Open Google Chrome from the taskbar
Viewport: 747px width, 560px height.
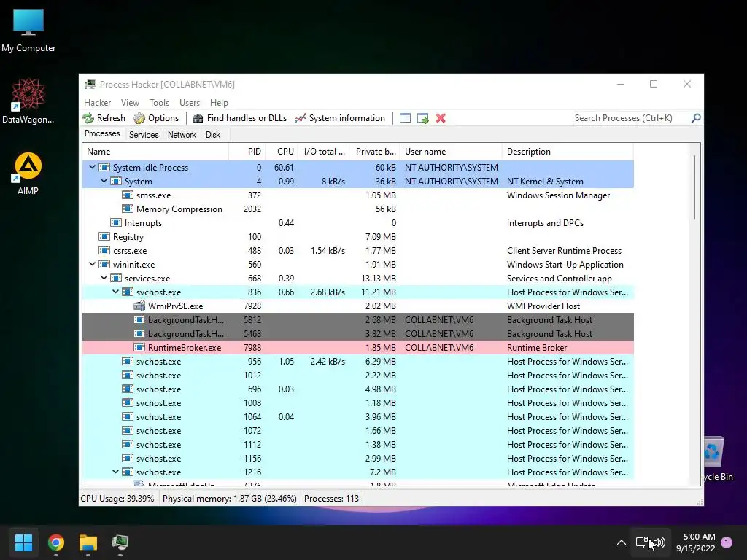(56, 542)
